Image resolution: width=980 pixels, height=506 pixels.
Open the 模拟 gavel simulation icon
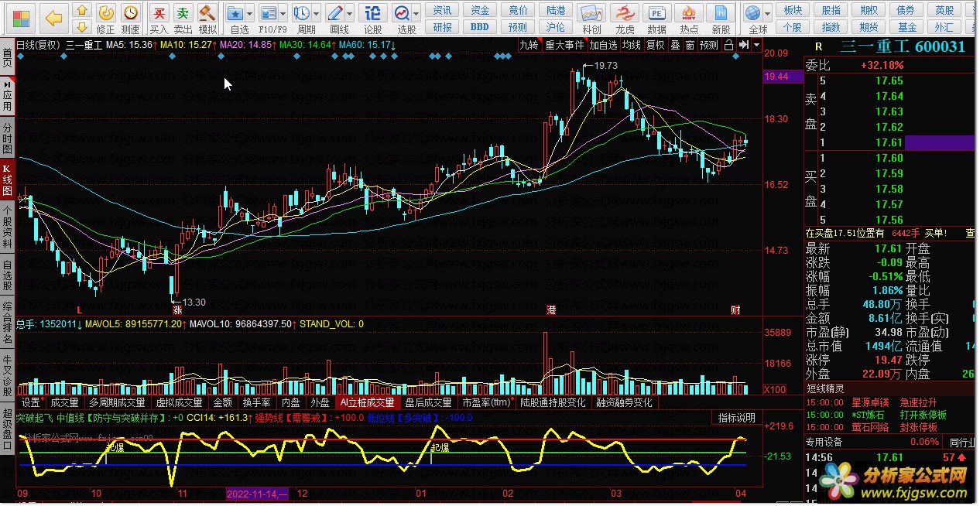(x=207, y=12)
